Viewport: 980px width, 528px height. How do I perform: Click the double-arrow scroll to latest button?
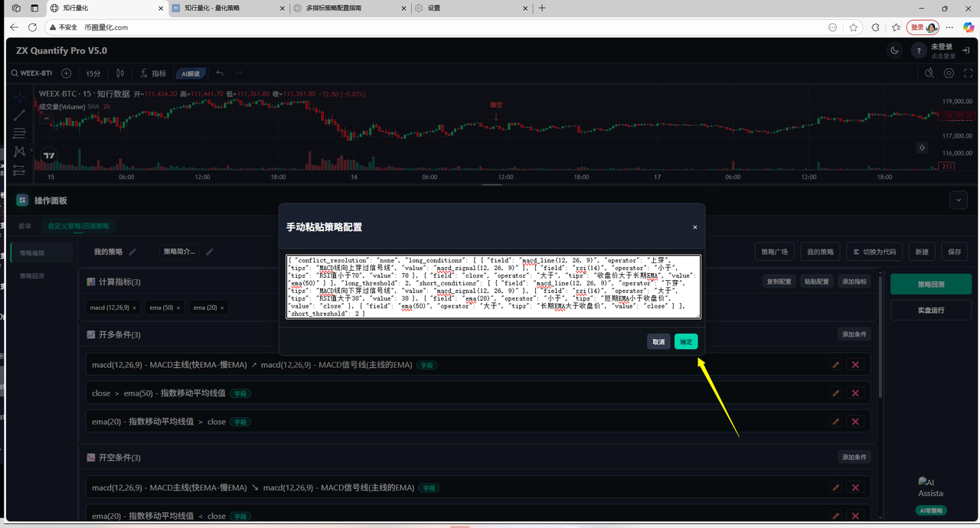(x=922, y=148)
